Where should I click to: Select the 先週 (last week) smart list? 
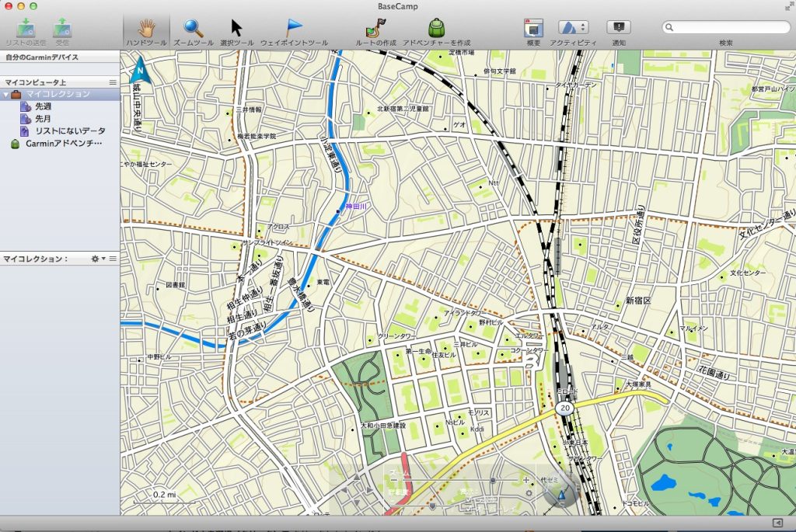(43, 106)
